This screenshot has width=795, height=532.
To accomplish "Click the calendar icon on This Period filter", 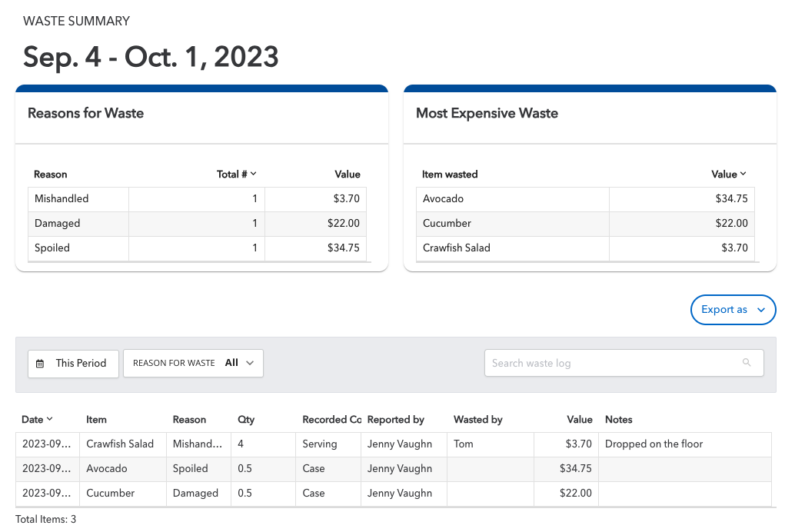I will point(40,363).
